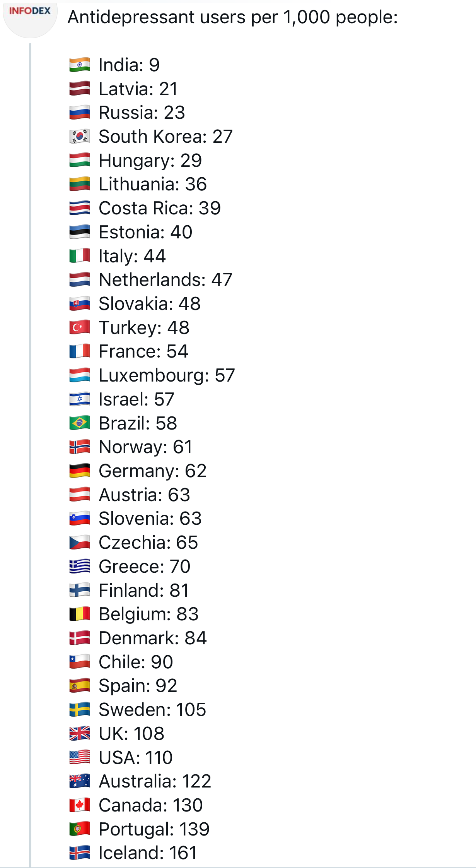This screenshot has width=476, height=868.
Task: Click the India flag emoji
Action: coord(80,65)
